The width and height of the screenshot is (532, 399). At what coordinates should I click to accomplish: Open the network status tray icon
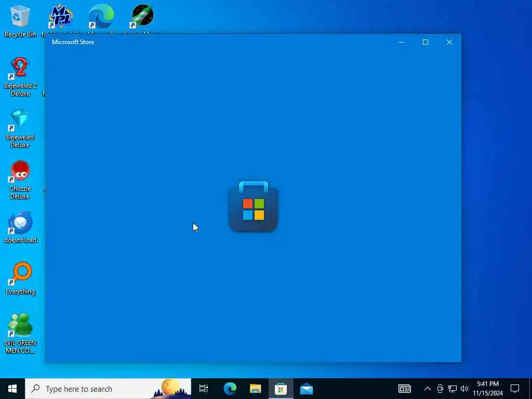(453, 389)
